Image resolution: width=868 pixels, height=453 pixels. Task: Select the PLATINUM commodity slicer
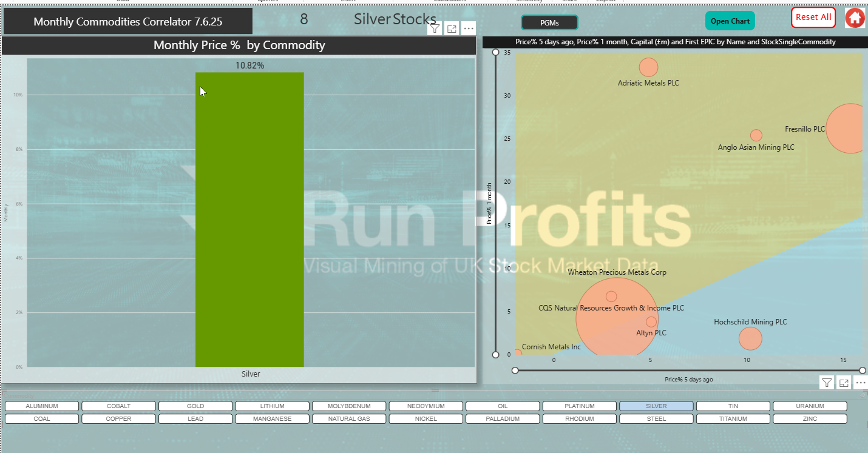pos(580,406)
